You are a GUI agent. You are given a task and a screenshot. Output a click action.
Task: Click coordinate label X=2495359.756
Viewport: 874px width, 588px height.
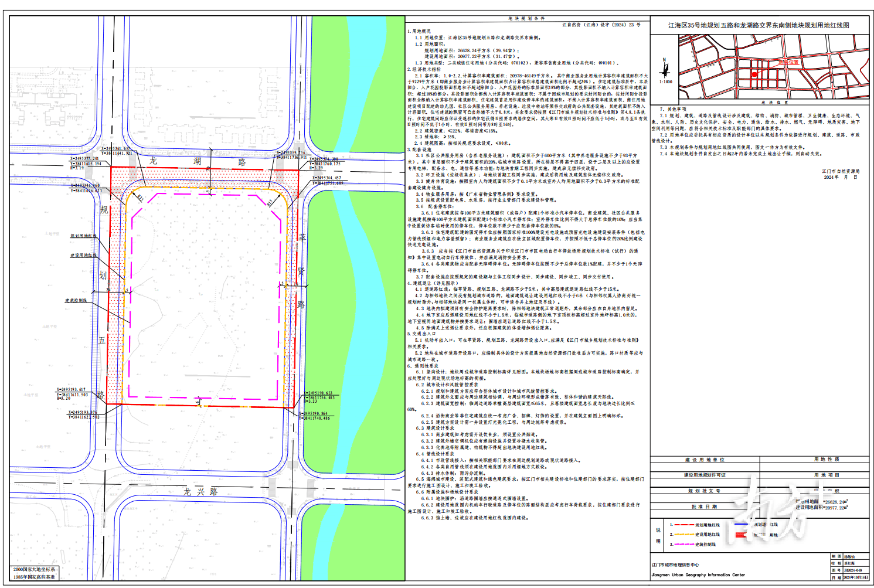[291, 153]
